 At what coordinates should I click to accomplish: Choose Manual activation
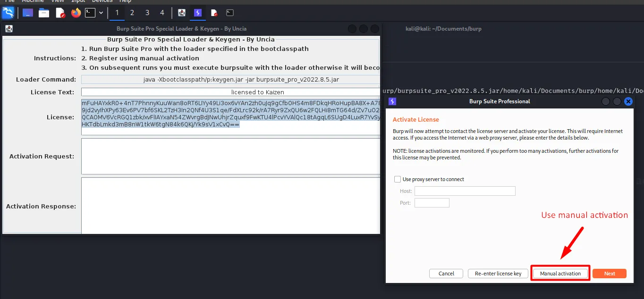click(560, 274)
